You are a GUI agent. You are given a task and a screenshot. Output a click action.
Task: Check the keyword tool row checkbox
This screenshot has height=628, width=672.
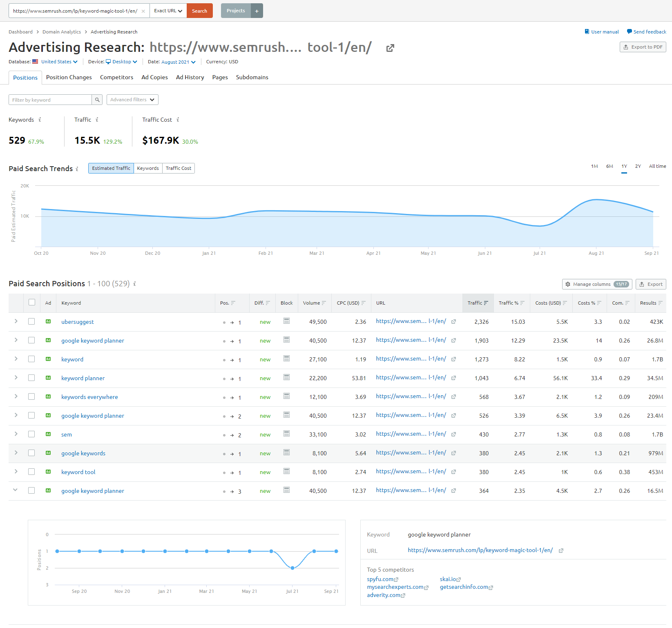[x=31, y=472]
